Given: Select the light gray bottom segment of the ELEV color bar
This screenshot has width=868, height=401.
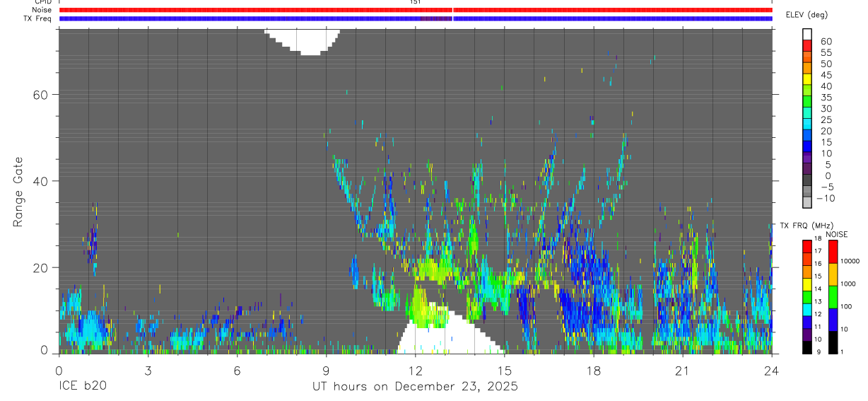Looking at the screenshot, I should [807, 202].
